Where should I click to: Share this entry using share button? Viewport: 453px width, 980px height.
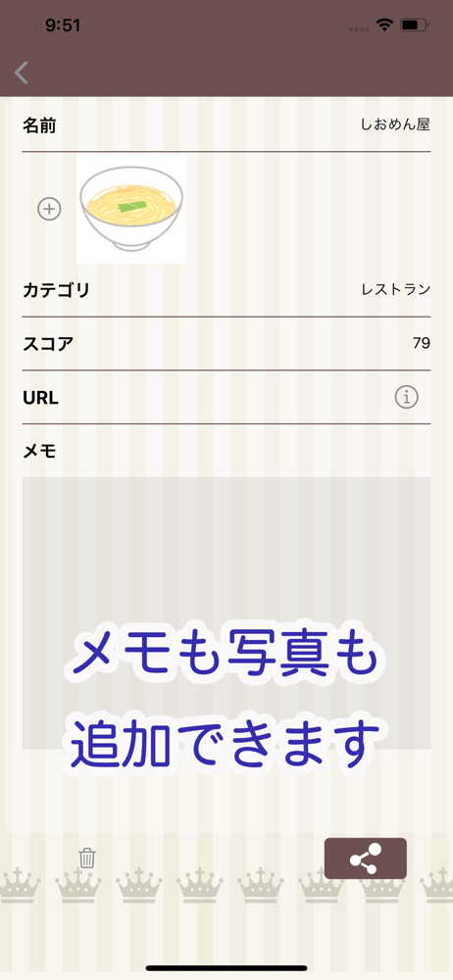(x=366, y=858)
